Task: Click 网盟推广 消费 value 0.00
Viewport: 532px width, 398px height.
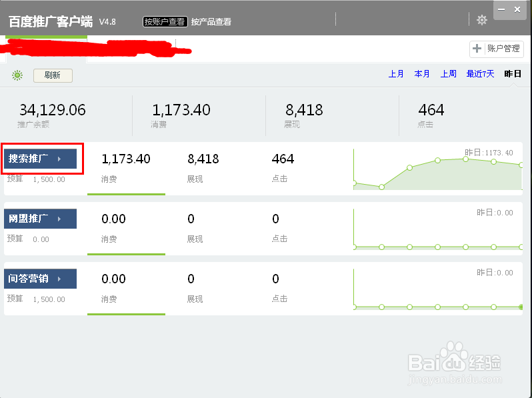Action: pos(113,219)
